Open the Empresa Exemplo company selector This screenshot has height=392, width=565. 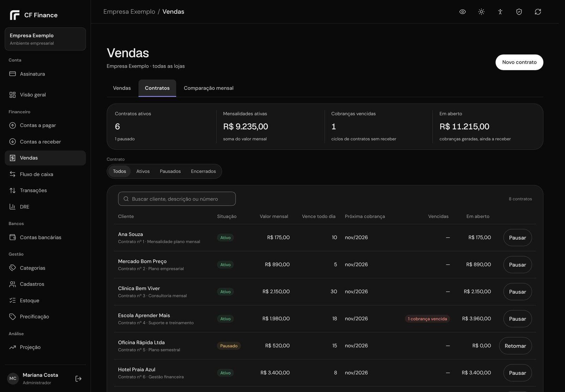tap(45, 39)
